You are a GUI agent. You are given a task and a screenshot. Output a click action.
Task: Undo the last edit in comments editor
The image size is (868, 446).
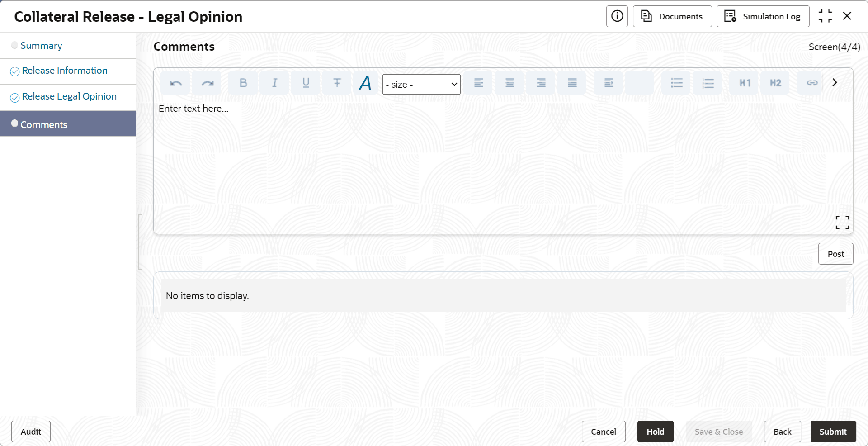point(176,83)
